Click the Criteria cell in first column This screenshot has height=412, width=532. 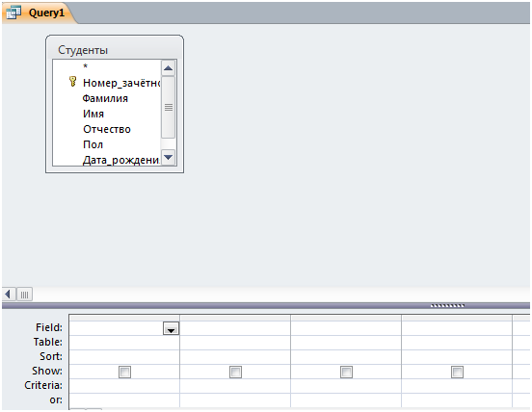(124, 386)
